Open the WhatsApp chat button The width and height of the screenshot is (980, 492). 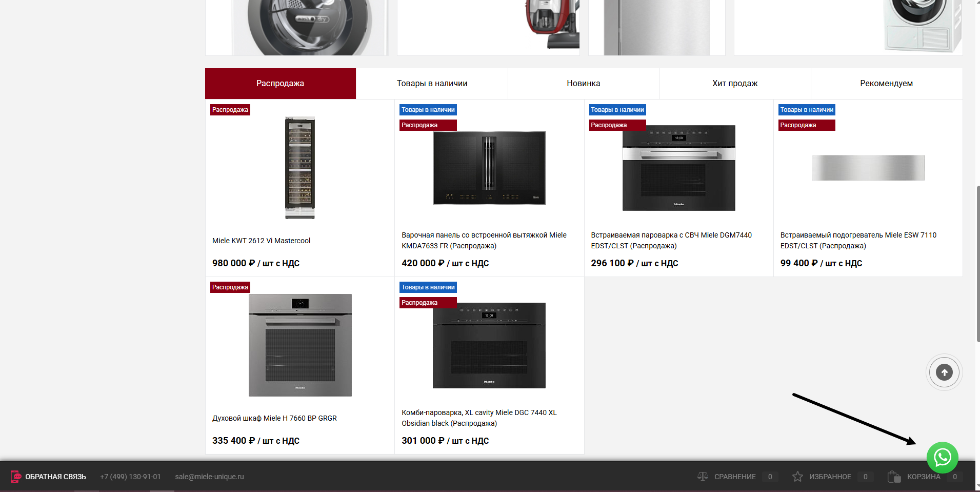click(x=943, y=457)
